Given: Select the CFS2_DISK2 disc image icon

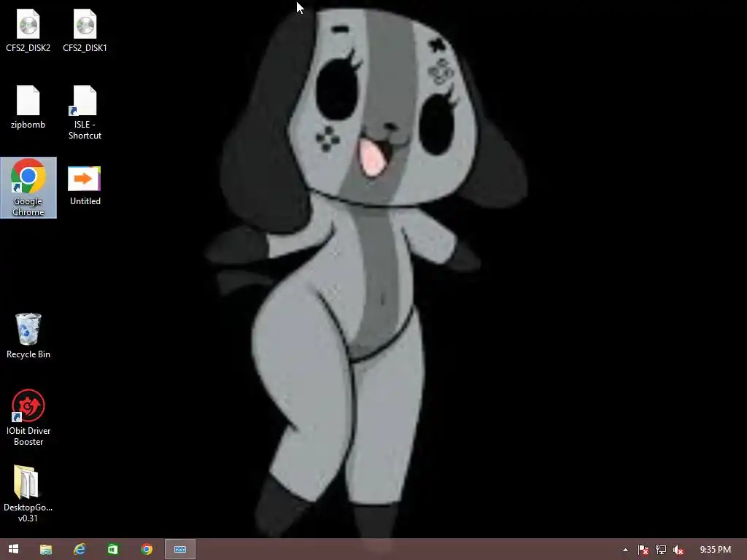Looking at the screenshot, I should click(x=28, y=24).
